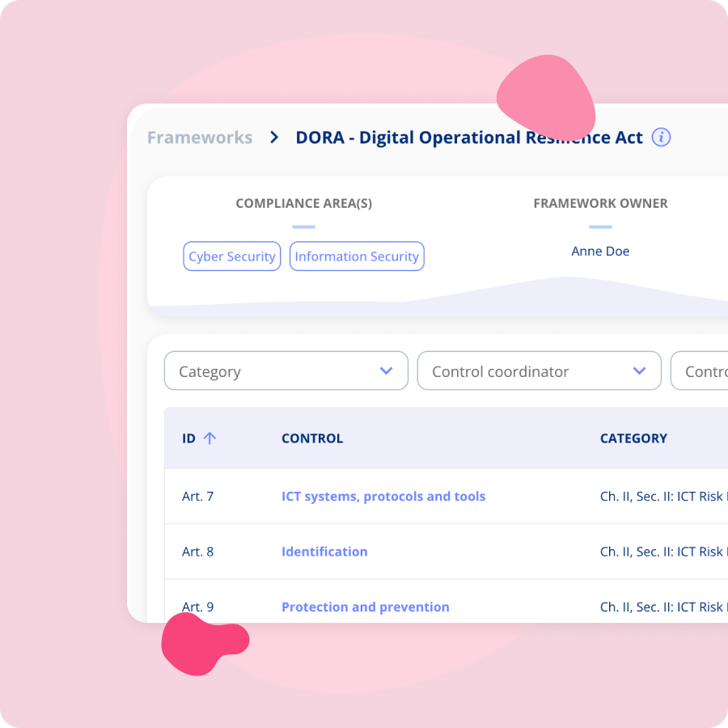Click the sort arrow next to ID
This screenshot has width=728, height=728.
210,438
